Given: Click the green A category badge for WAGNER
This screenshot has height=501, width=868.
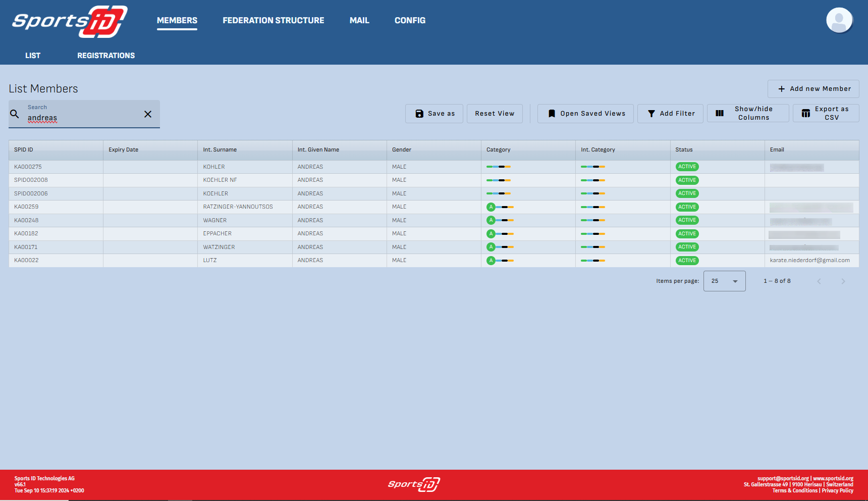Looking at the screenshot, I should (491, 220).
